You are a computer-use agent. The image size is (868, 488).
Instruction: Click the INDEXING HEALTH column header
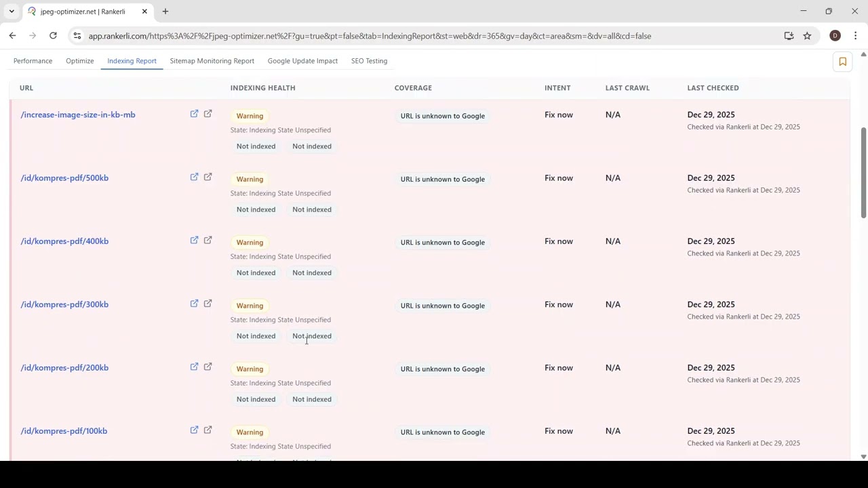262,87
